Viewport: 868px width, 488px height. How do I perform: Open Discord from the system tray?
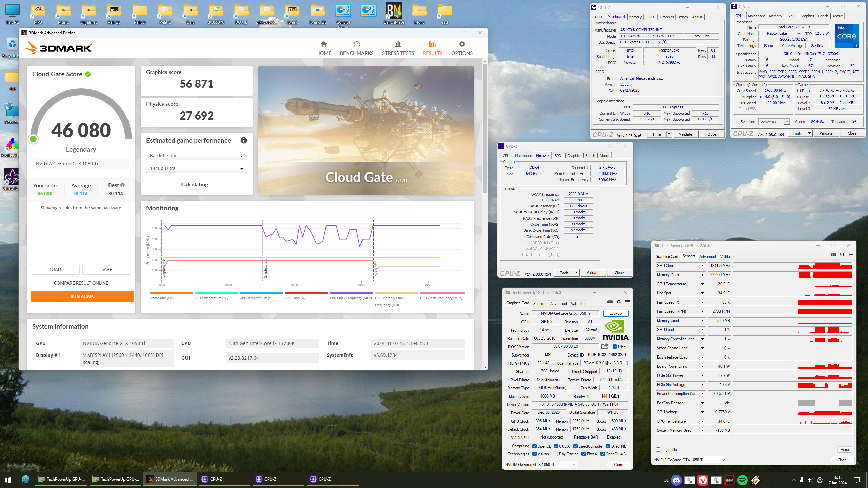click(x=676, y=480)
